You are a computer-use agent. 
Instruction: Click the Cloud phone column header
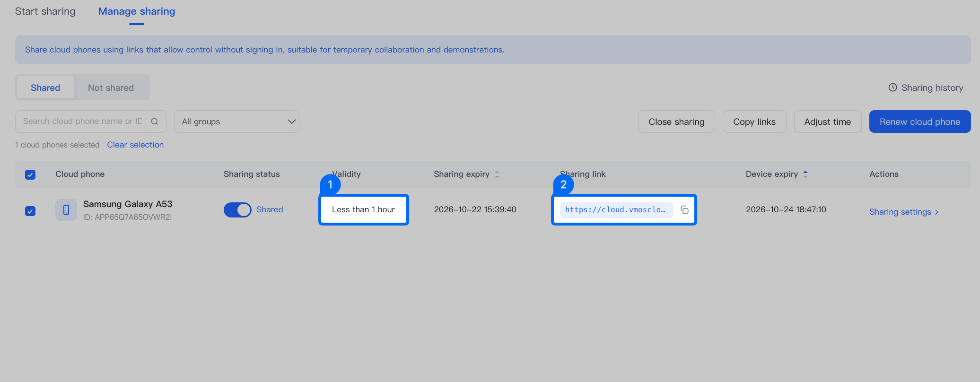(x=80, y=174)
